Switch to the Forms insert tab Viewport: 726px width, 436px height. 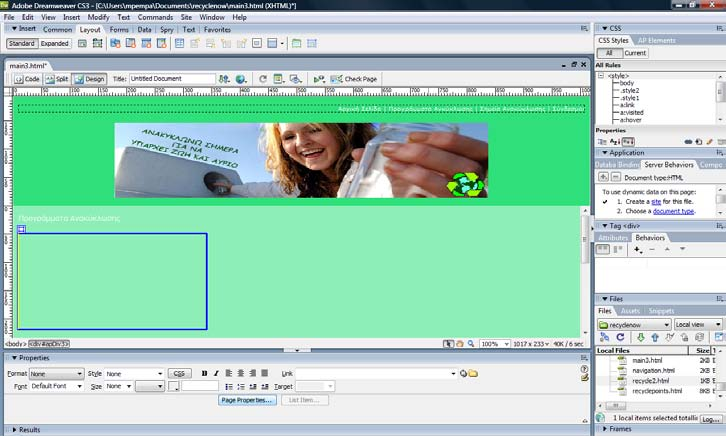pos(119,29)
